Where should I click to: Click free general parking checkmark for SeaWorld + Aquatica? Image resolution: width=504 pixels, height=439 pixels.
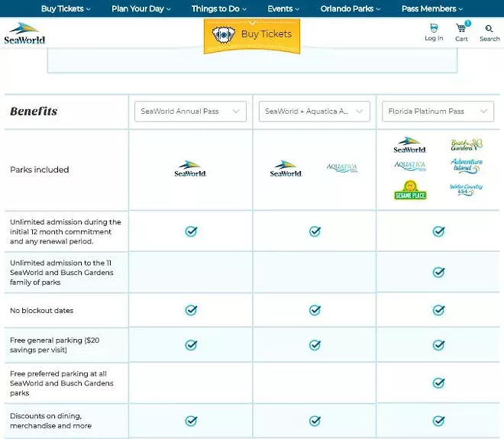[x=315, y=345]
